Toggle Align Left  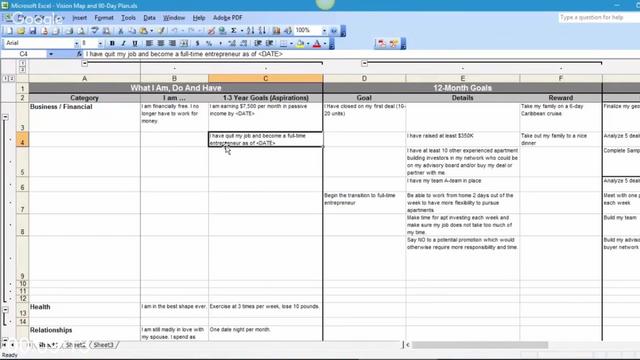point(149,43)
